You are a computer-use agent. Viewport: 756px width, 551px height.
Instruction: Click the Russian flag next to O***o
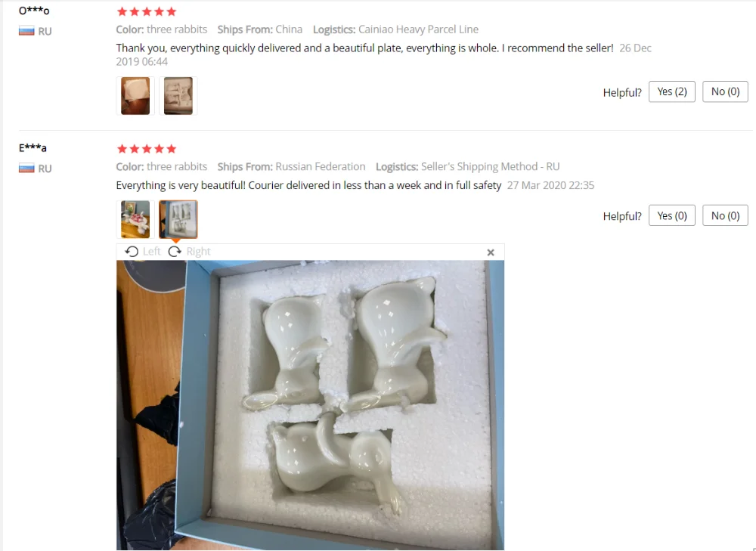[26, 31]
